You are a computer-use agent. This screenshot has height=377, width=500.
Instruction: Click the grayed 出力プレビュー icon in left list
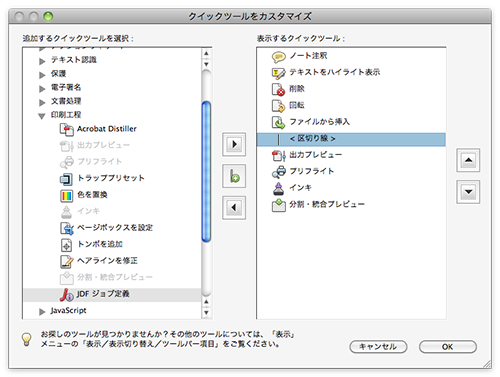(x=66, y=146)
